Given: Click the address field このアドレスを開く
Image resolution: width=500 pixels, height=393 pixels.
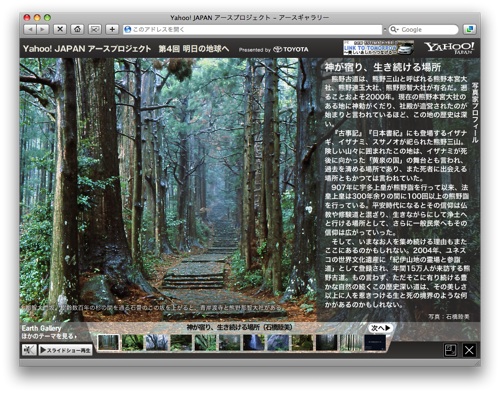Looking at the screenshot, I should (x=253, y=29).
